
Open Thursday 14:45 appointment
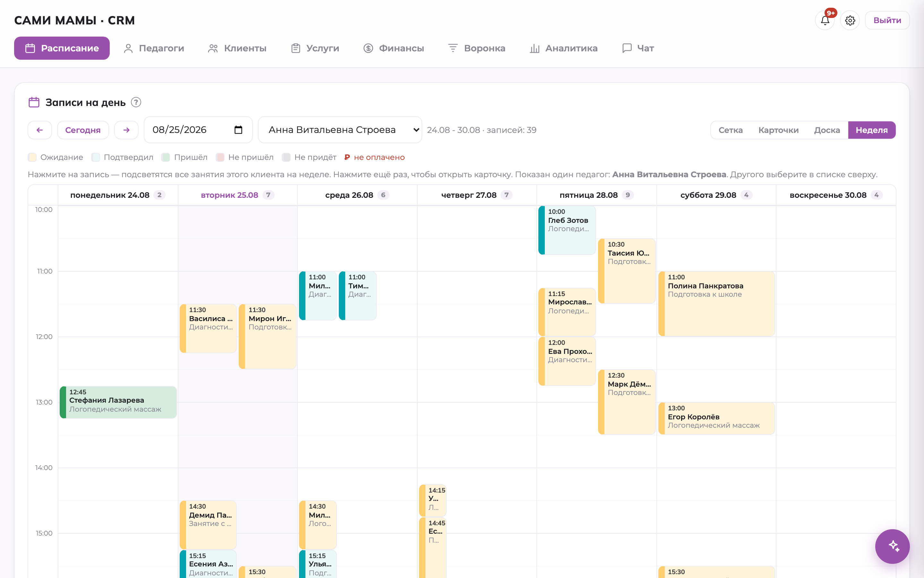pos(432,547)
